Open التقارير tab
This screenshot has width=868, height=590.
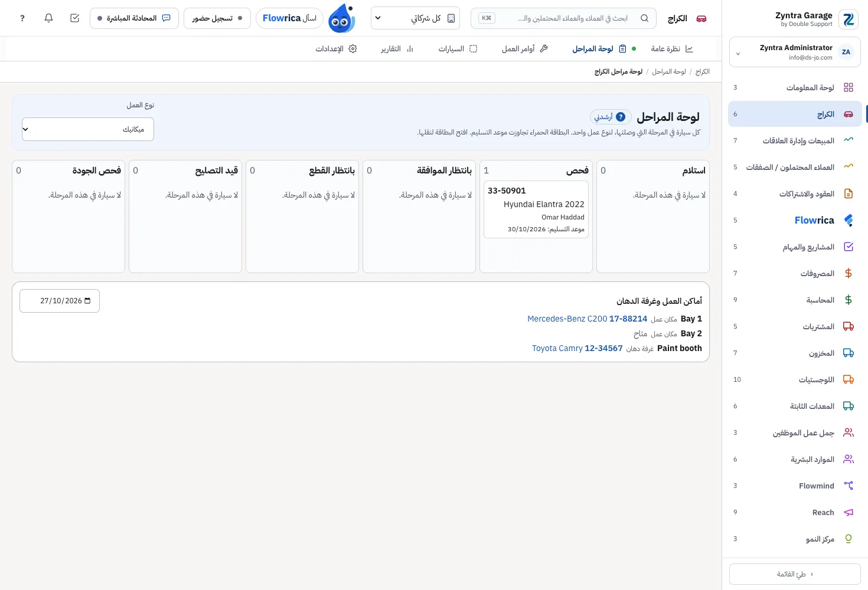coord(397,49)
